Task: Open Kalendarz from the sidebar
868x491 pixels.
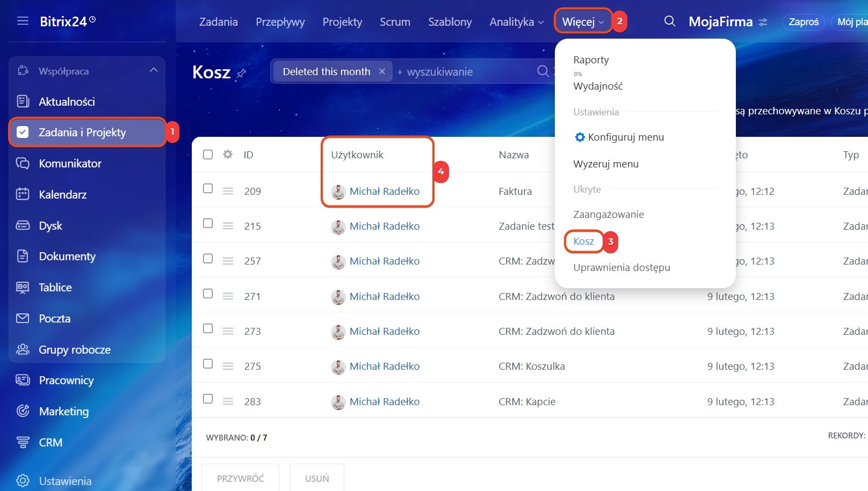Action: [x=62, y=195]
